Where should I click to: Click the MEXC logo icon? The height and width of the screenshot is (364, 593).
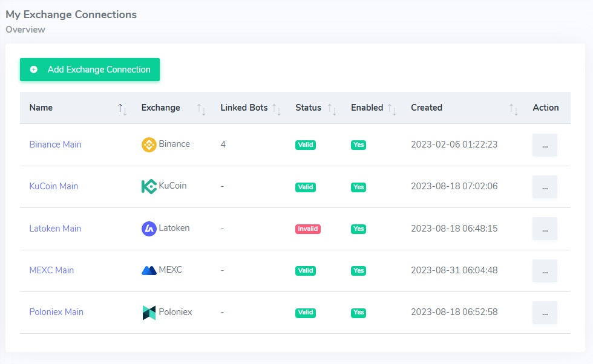[x=149, y=270]
